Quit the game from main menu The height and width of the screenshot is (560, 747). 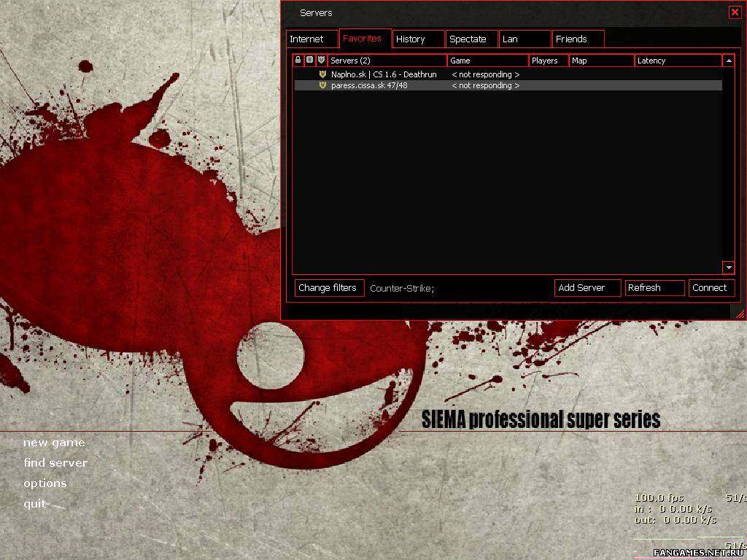pyautogui.click(x=35, y=504)
